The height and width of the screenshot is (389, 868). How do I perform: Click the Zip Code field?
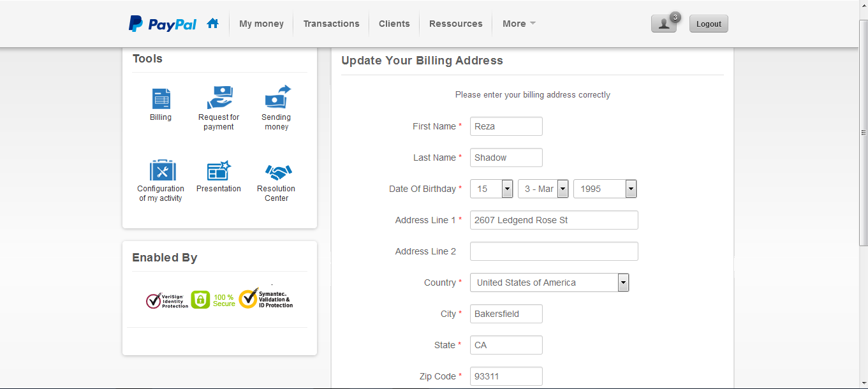(506, 376)
